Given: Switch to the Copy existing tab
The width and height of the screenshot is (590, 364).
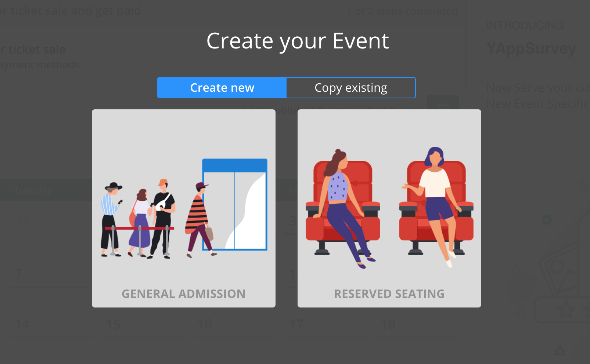Looking at the screenshot, I should (x=350, y=88).
